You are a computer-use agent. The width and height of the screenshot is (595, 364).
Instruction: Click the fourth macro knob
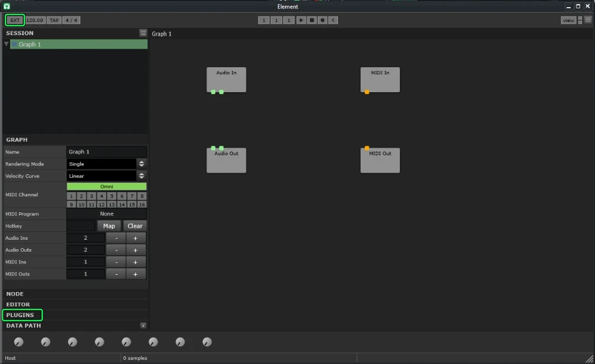click(99, 342)
